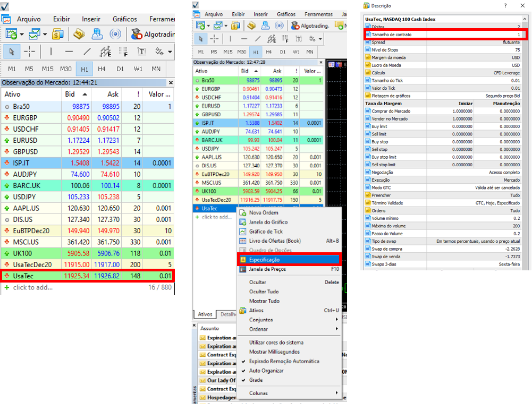Image resolution: width=532 pixels, height=410 pixels.
Task: Expand profiles dropdown arrow in 12:47:28 window
Action: coord(226,26)
